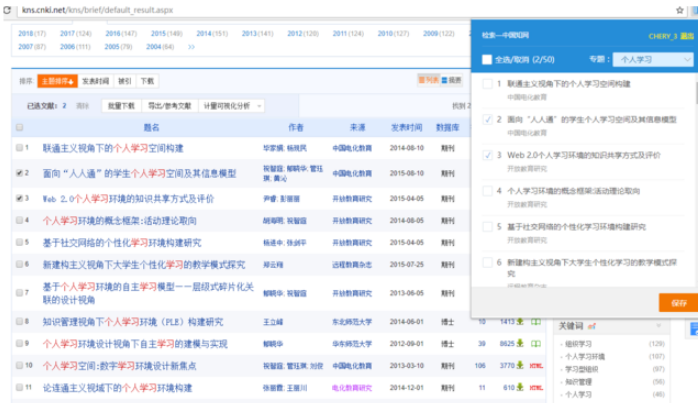Toggle 全选/取消 checkbox in the blue panel
Image resolution: width=699 pixels, height=403 pixels.
(x=487, y=59)
